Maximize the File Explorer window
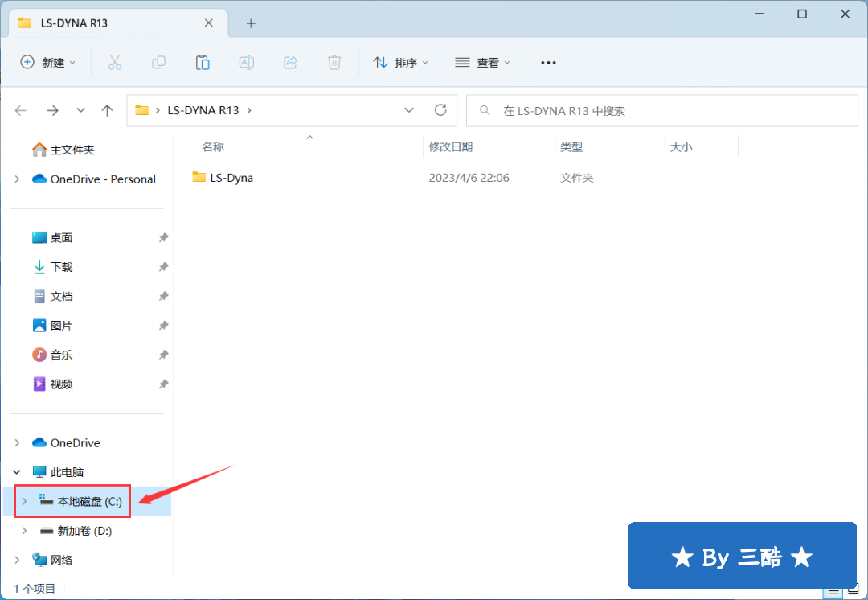This screenshot has width=868, height=600. point(802,14)
